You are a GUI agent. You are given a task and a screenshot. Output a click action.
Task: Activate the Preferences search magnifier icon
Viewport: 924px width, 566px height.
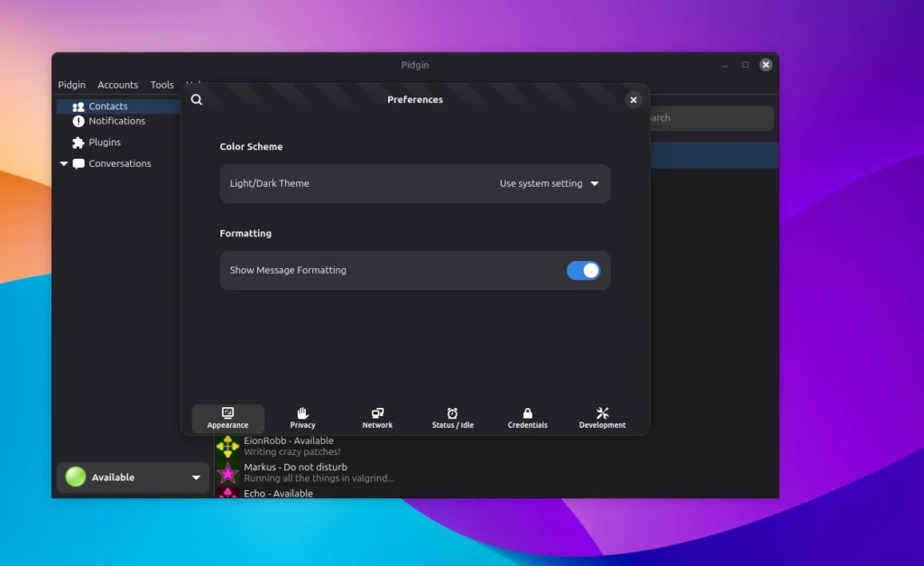point(197,99)
